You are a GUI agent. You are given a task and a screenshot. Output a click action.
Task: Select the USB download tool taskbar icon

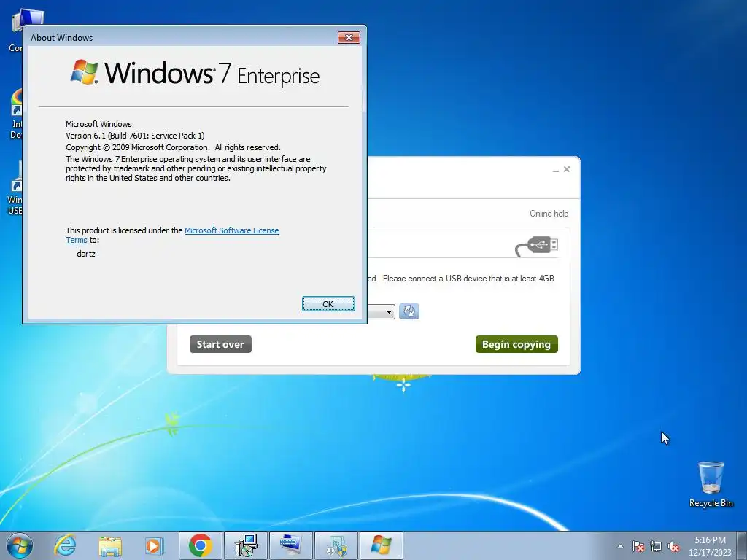tap(336, 545)
